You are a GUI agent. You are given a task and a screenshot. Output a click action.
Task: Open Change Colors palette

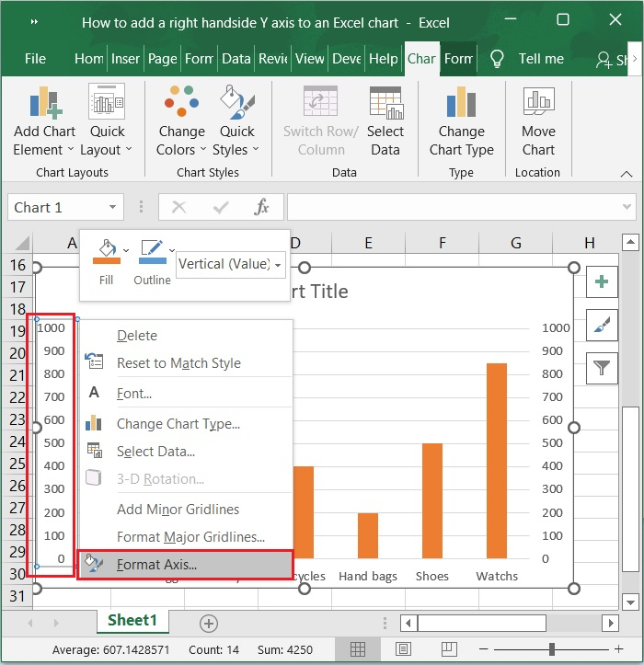pos(181,120)
